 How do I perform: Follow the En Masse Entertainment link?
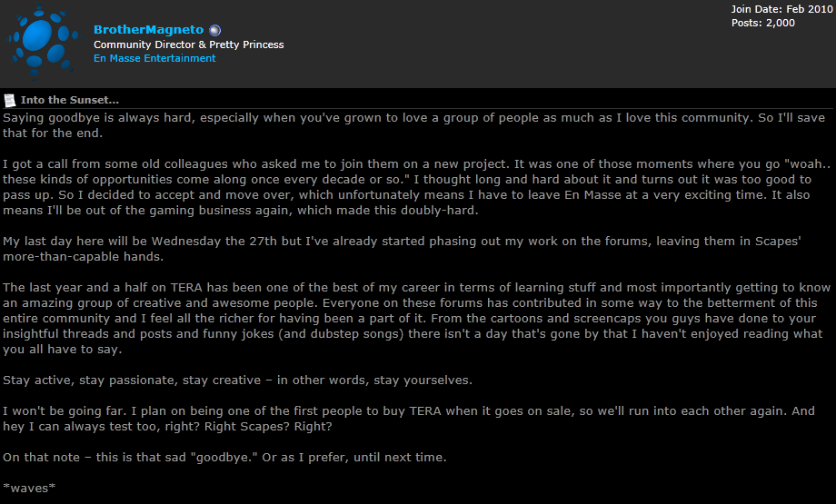click(x=154, y=58)
